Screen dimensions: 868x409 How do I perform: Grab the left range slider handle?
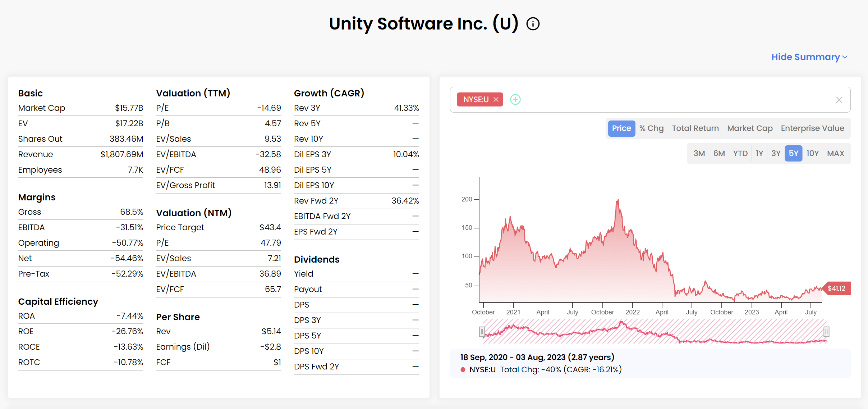[x=482, y=331]
